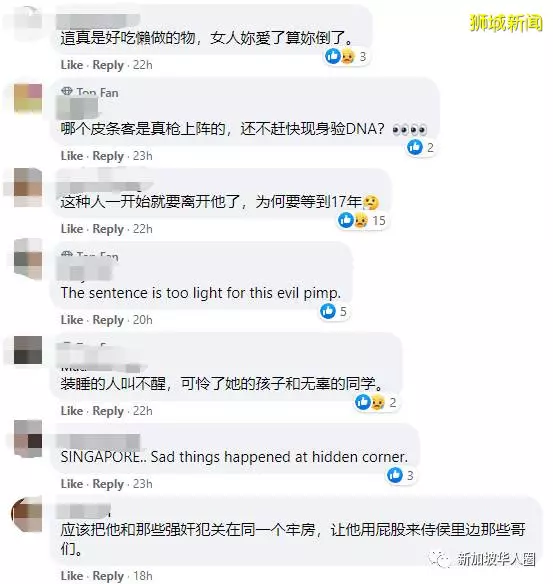Like the comment about waiting 17年
This screenshot has width=553, height=584.
click(x=71, y=228)
